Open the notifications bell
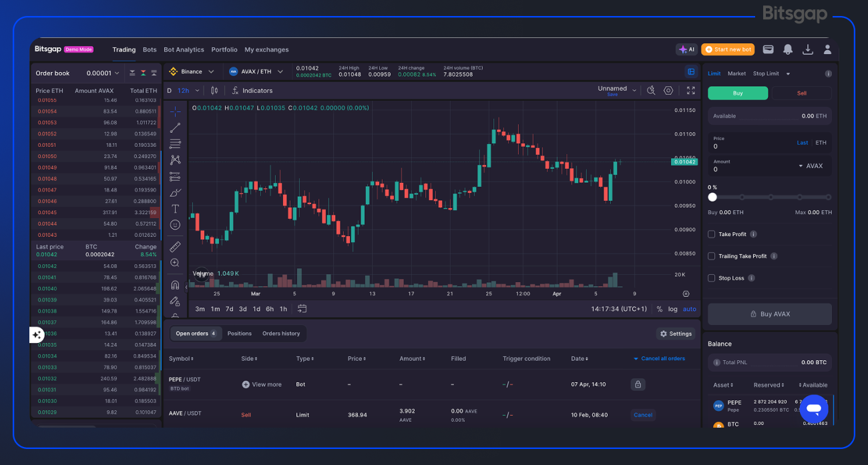Screen dimensions: 868x465 [x=788, y=49]
